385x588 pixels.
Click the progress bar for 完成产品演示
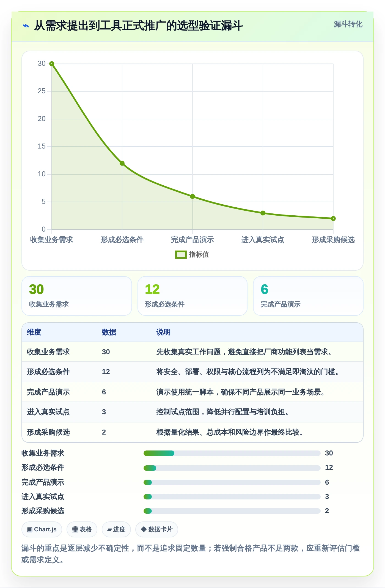click(232, 482)
